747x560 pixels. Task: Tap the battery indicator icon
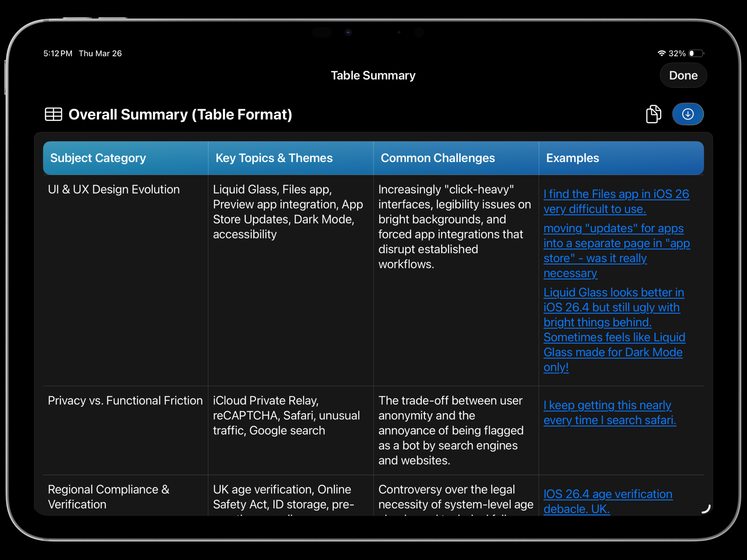[x=696, y=53]
